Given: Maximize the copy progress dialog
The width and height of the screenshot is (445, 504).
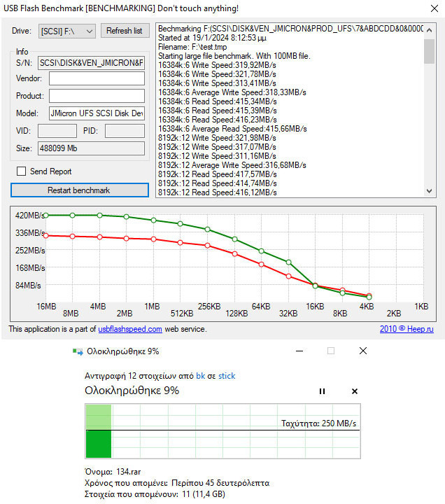Looking at the screenshot, I should (x=331, y=351).
